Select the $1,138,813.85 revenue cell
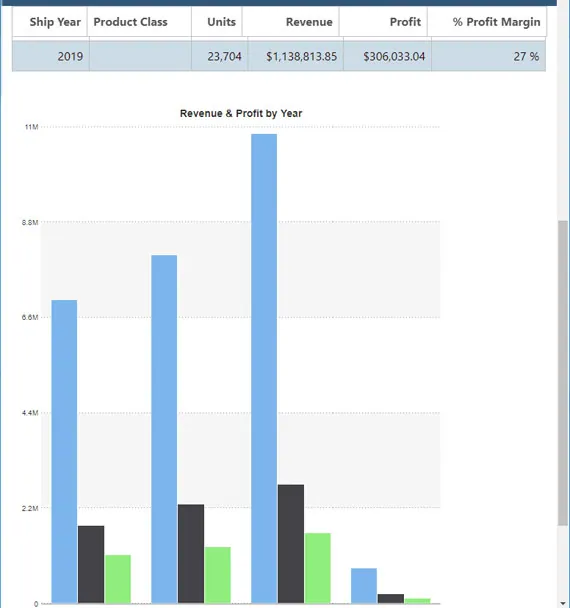The height and width of the screenshot is (608, 570). pos(295,56)
